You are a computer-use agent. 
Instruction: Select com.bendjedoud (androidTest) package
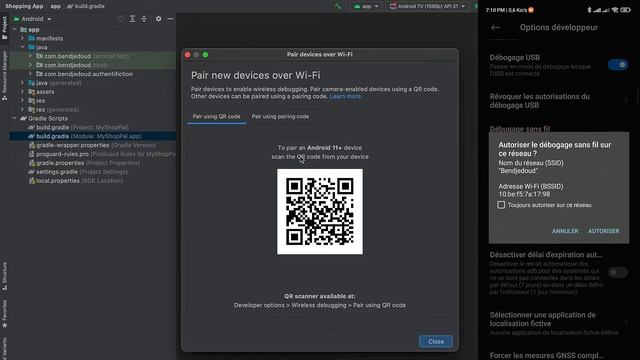click(82, 56)
